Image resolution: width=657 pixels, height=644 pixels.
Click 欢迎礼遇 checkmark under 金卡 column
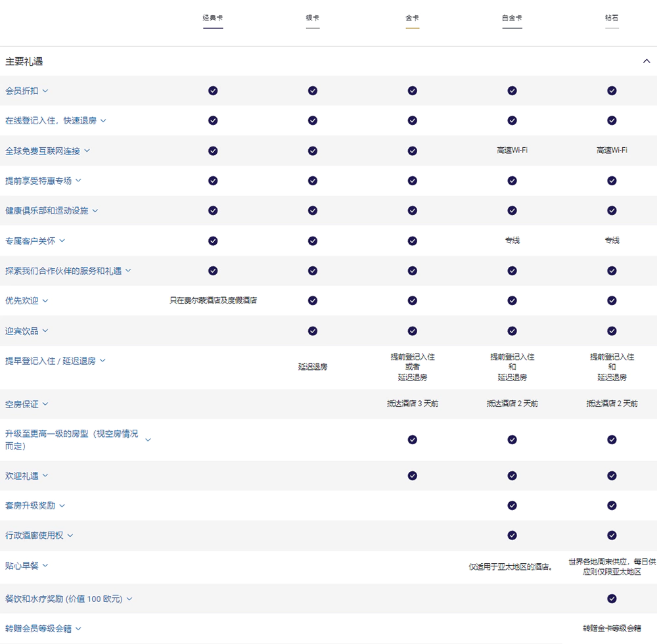tap(412, 476)
